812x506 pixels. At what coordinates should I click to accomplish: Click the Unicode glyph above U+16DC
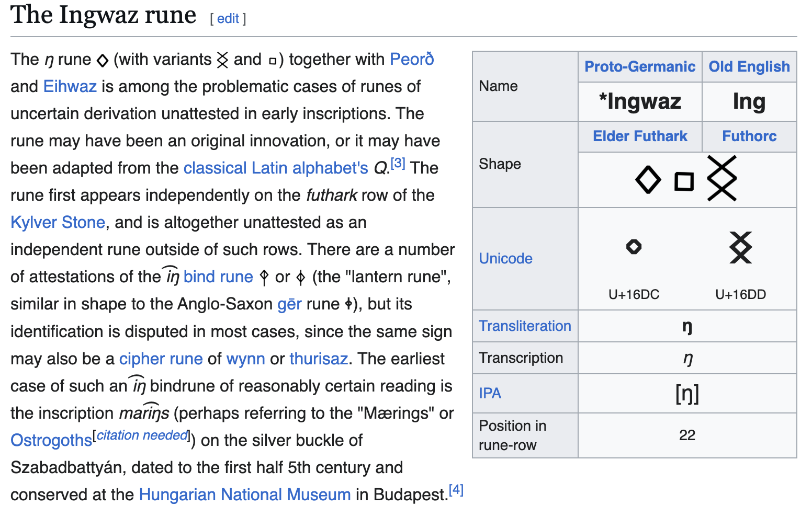coord(634,246)
